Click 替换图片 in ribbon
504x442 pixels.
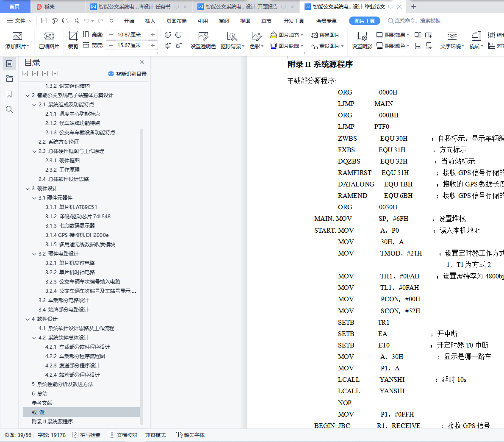coord(325,35)
